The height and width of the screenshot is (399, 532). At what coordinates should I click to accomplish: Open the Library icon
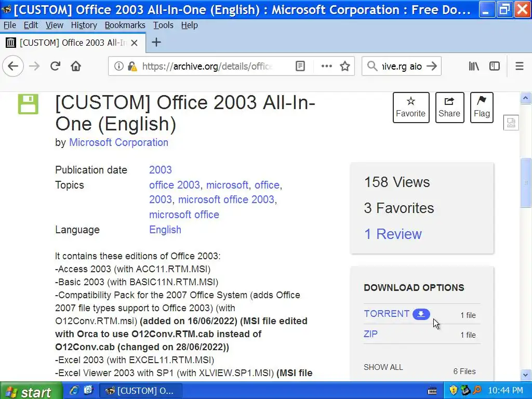point(474,66)
